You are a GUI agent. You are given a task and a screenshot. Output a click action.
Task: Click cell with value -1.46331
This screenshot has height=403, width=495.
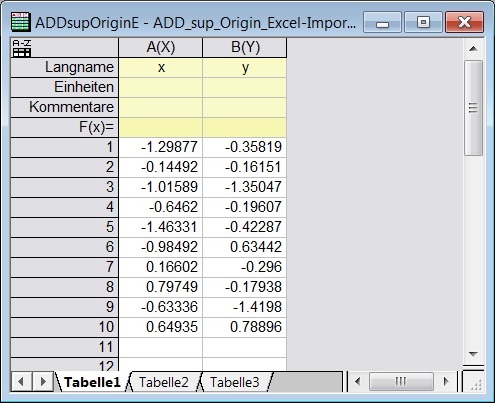coord(161,227)
